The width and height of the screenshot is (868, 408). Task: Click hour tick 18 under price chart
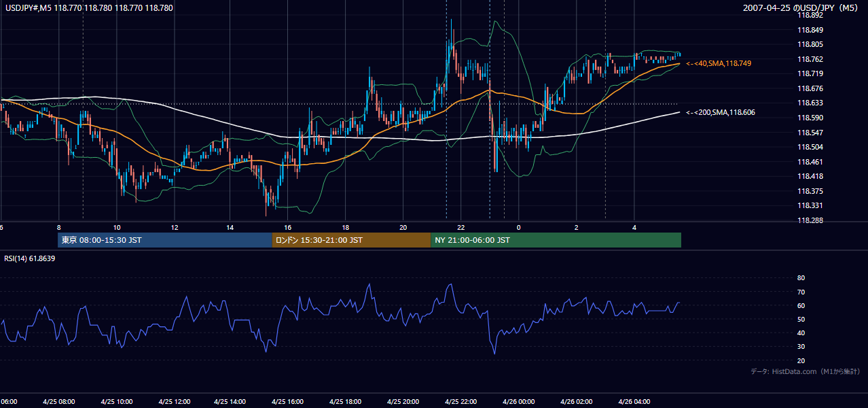[x=346, y=227]
